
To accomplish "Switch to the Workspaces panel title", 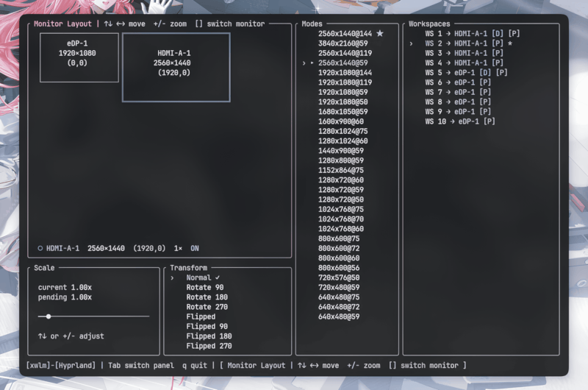I will pyautogui.click(x=430, y=24).
